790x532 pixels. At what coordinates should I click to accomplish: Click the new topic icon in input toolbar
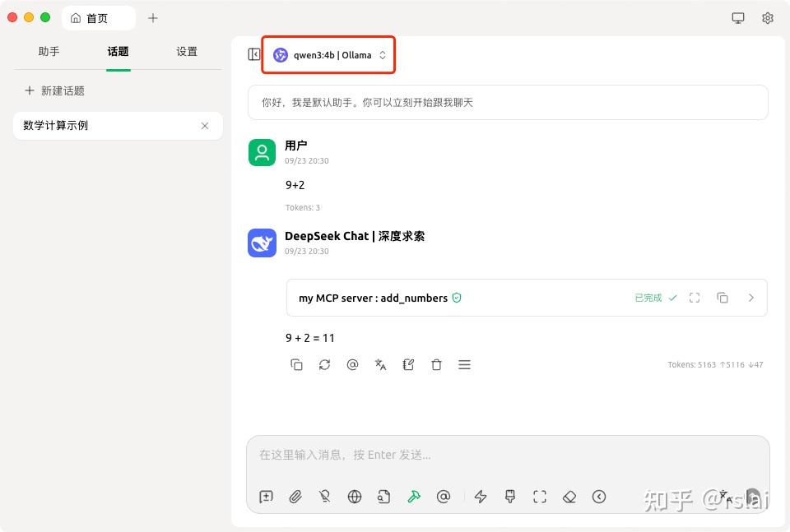[266, 497]
